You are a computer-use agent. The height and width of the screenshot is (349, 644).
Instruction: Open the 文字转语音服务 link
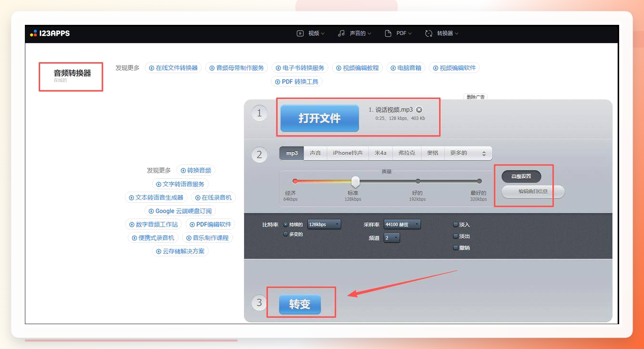[x=180, y=184]
